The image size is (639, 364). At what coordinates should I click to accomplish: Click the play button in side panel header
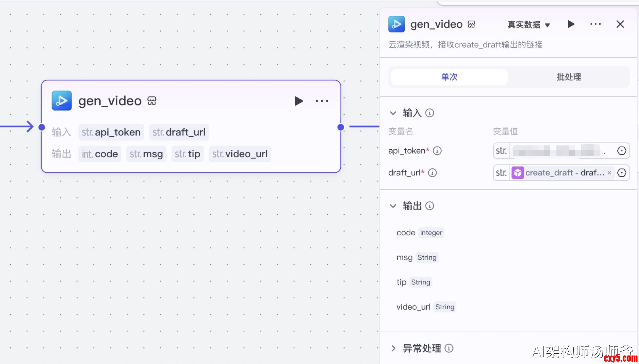[x=571, y=24]
